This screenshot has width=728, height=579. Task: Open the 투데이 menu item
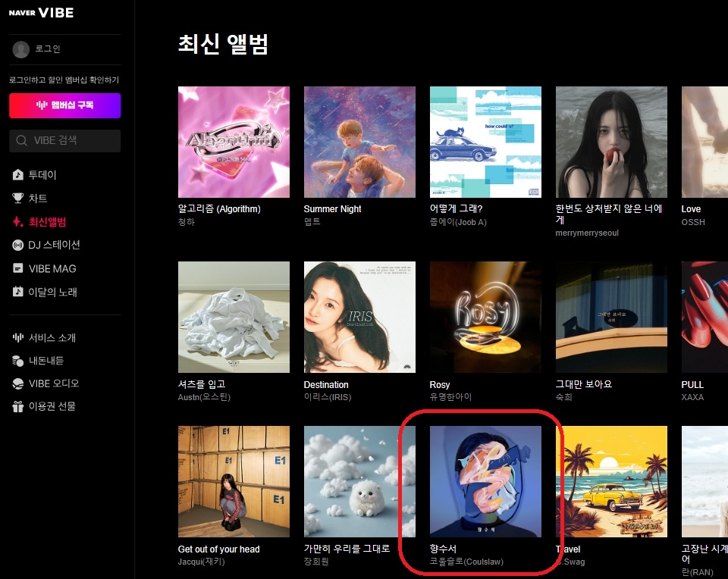click(x=42, y=175)
